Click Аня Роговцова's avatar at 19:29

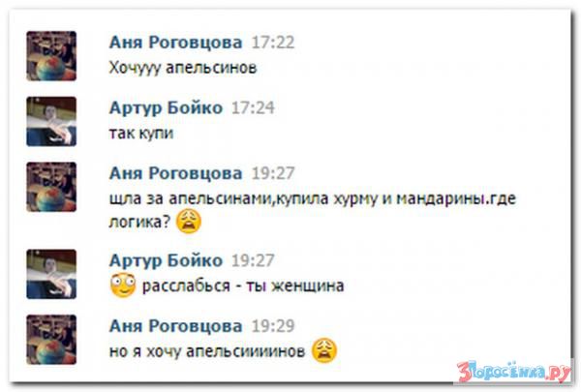(51, 340)
